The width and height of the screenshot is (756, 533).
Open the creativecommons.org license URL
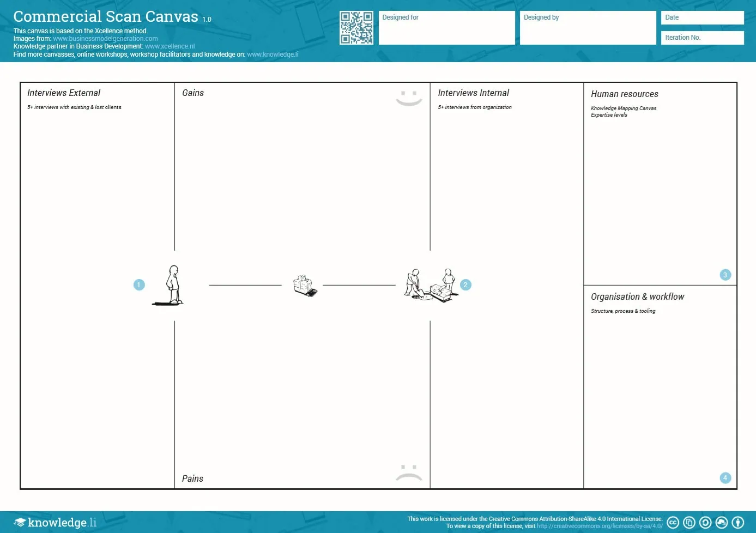600,526
